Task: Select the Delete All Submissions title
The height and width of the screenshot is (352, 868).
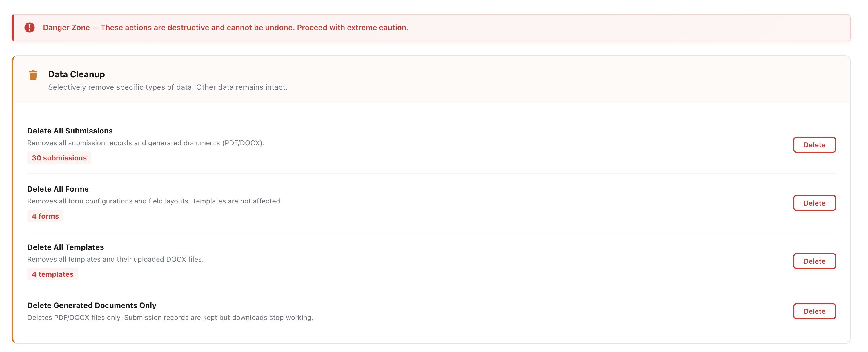Action: 70,131
